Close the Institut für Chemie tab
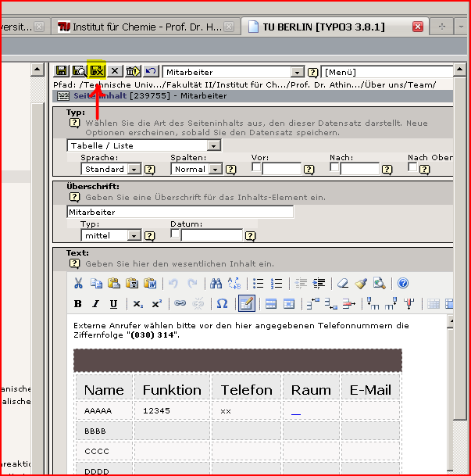471x476 pixels. 229,27
